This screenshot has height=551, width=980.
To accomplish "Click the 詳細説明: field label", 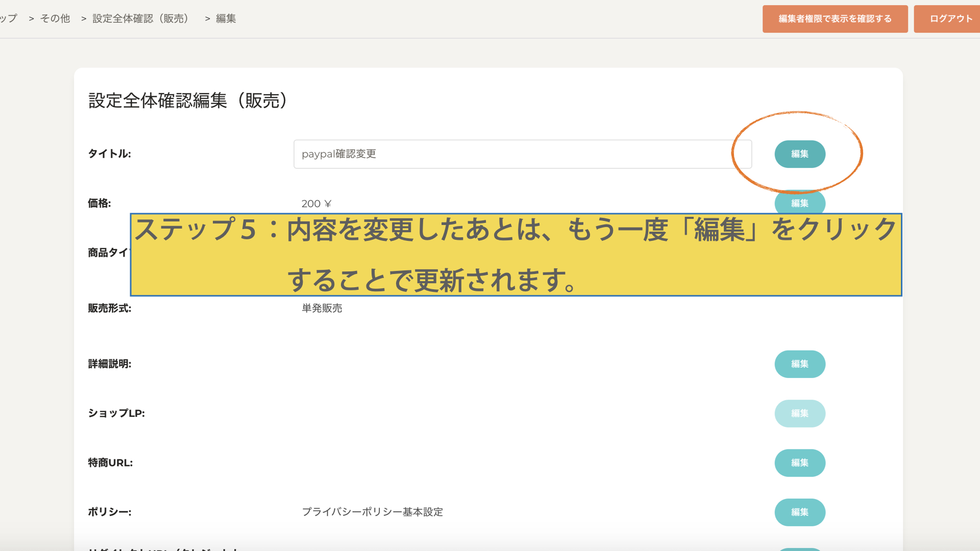I will tap(109, 364).
